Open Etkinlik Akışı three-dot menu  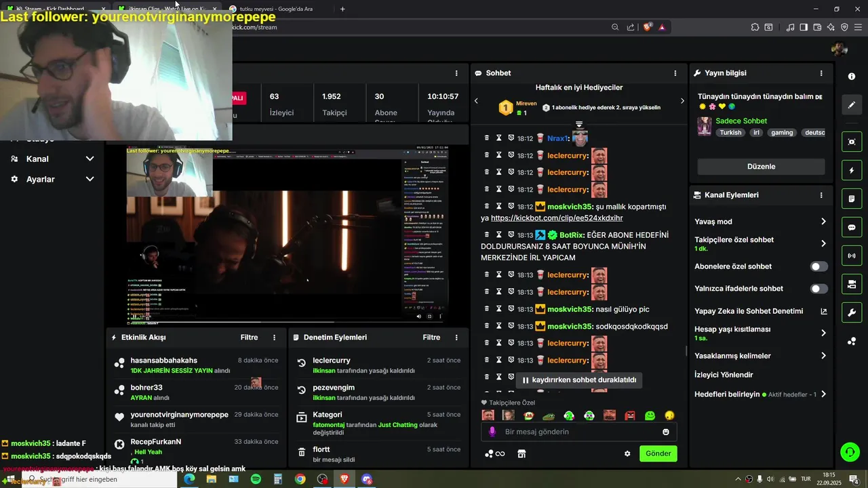(x=275, y=338)
